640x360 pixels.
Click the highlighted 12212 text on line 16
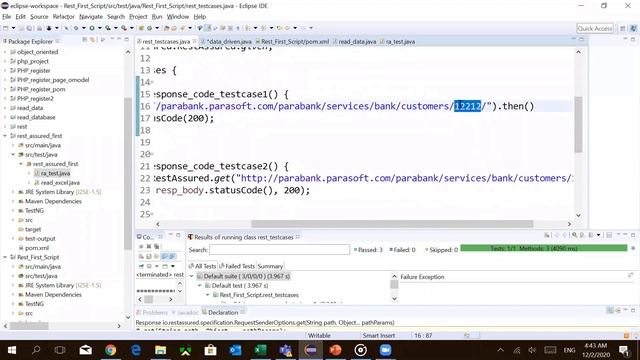[467, 106]
